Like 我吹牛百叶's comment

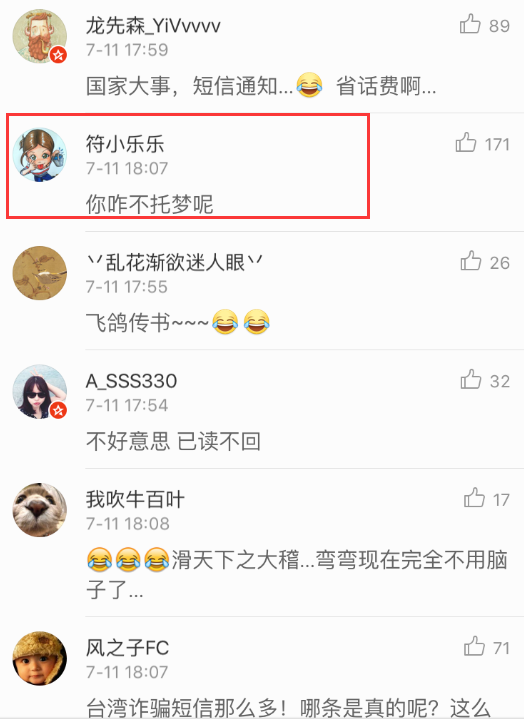474,498
